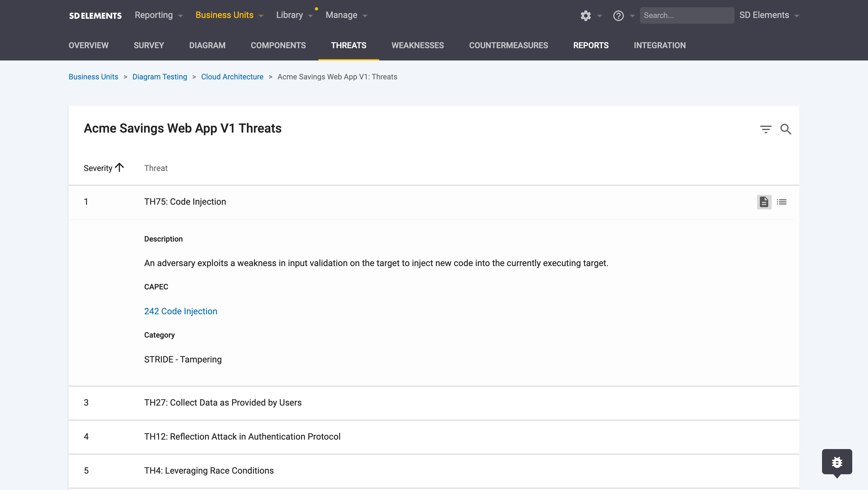This screenshot has width=868, height=490.
Task: Open search within Acme Savings Web App V1 Threats
Action: [x=786, y=129]
